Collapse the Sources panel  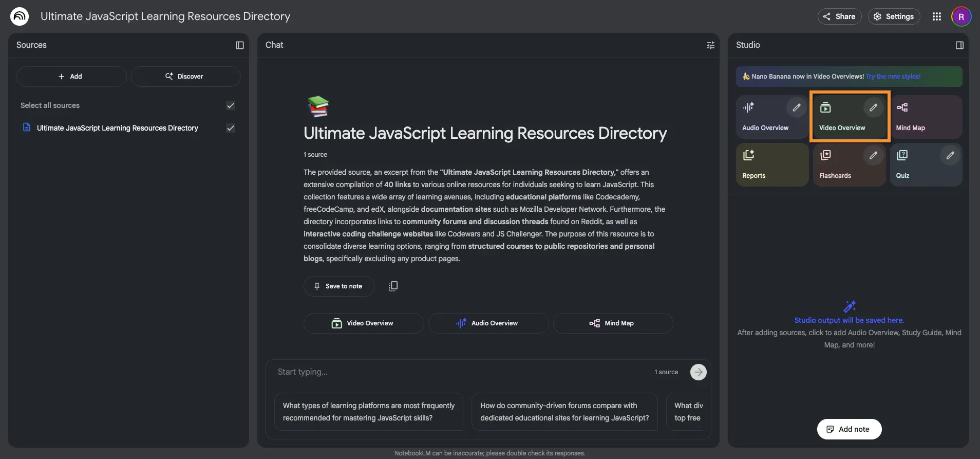239,45
